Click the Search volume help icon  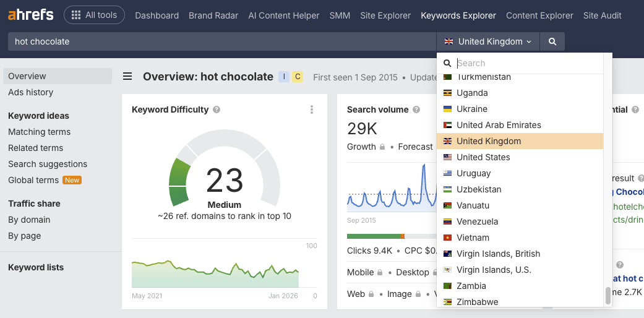tap(416, 110)
